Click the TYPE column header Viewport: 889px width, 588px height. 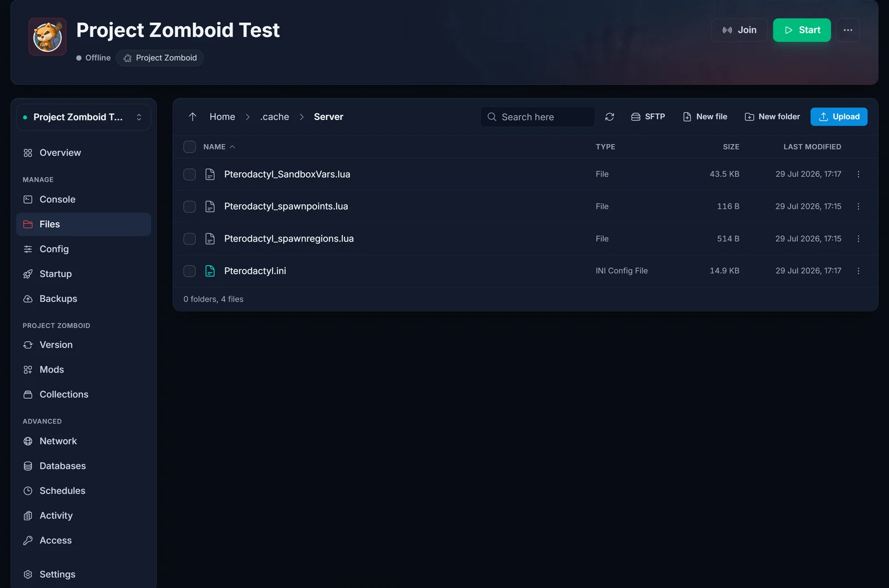pyautogui.click(x=605, y=147)
